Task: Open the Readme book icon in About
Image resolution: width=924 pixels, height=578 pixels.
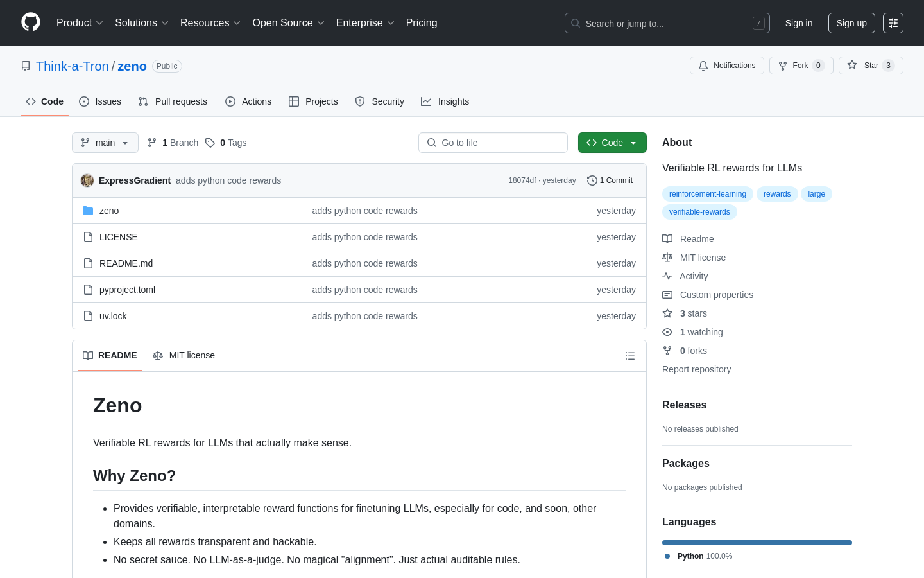Action: coord(667,239)
